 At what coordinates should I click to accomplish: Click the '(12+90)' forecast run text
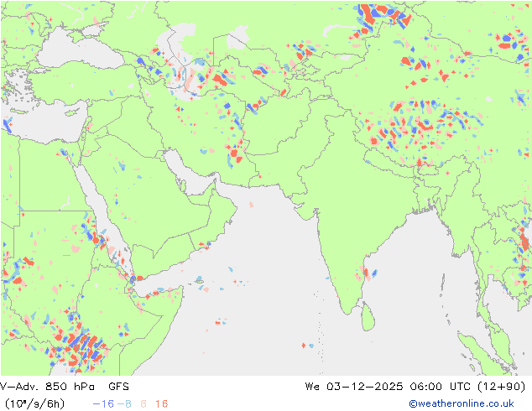[501, 387]
